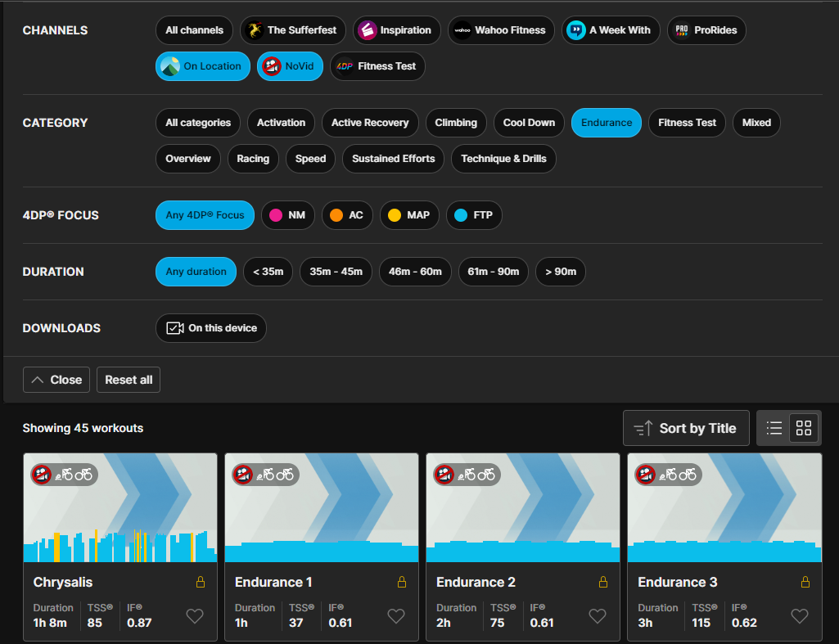Click the cycling sport icons on Endurance 3 thumbnail

pos(678,475)
